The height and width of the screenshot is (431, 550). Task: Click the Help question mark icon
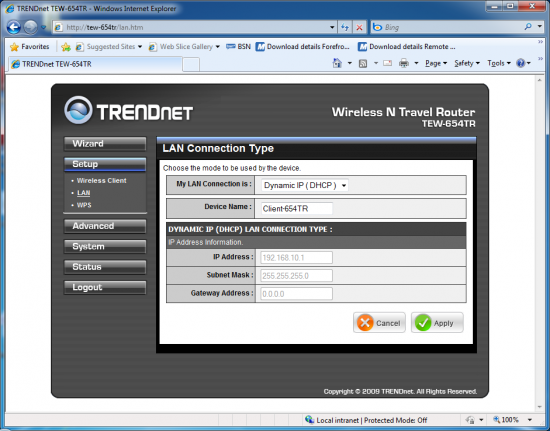[521, 63]
